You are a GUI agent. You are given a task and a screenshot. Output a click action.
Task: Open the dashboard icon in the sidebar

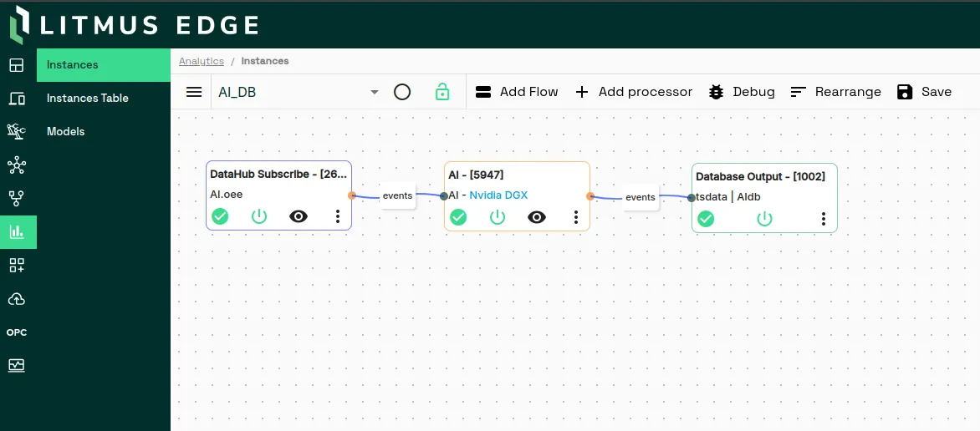click(x=16, y=65)
